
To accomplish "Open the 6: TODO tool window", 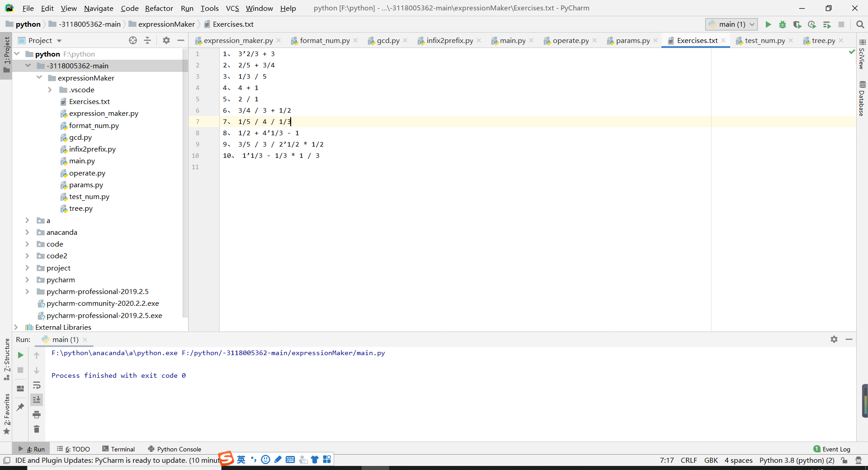I will coord(73,449).
